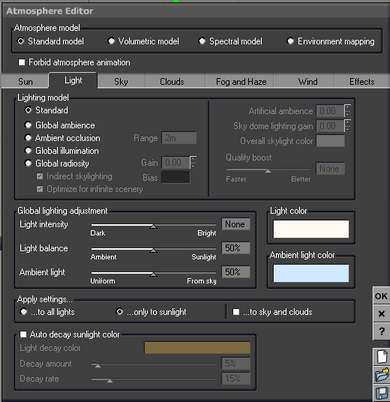This screenshot has width=390, height=402.
Task: Open the Sky tab
Action: pos(121,82)
